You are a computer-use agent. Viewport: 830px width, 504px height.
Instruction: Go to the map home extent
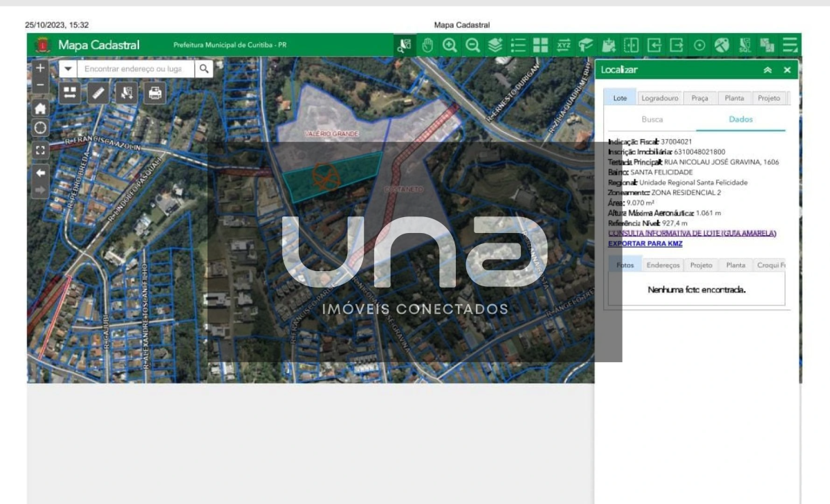40,108
